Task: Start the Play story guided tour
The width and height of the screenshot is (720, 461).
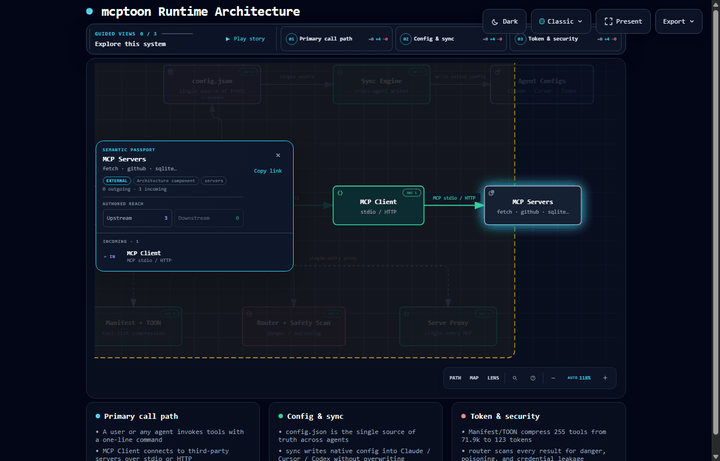Action: click(x=245, y=39)
